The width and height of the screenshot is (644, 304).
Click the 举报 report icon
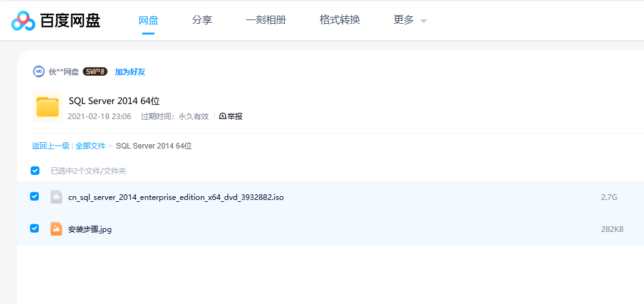coord(223,116)
